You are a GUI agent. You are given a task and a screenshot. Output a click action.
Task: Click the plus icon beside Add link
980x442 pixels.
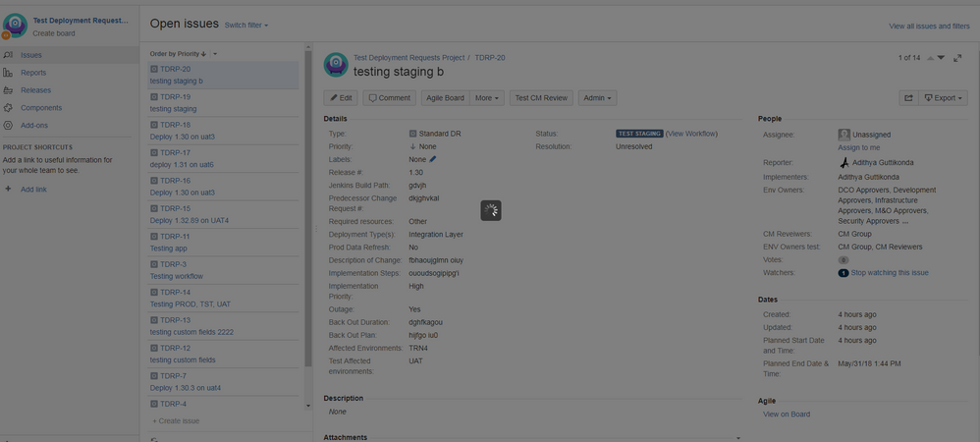click(8, 189)
